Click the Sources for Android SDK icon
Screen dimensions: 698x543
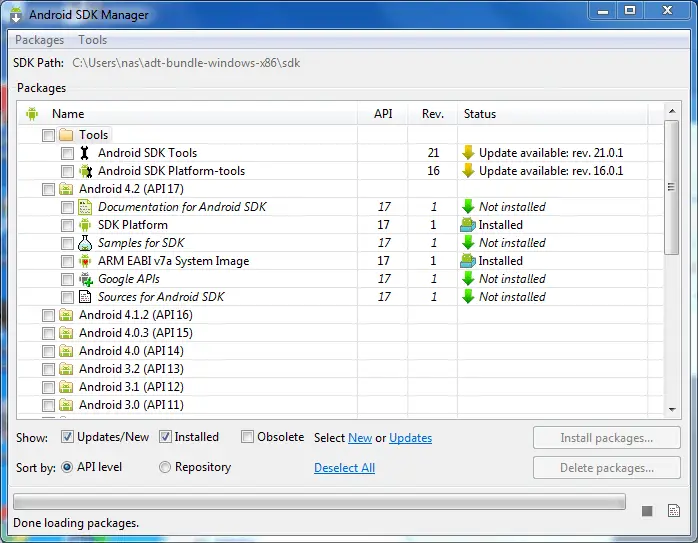tap(85, 297)
